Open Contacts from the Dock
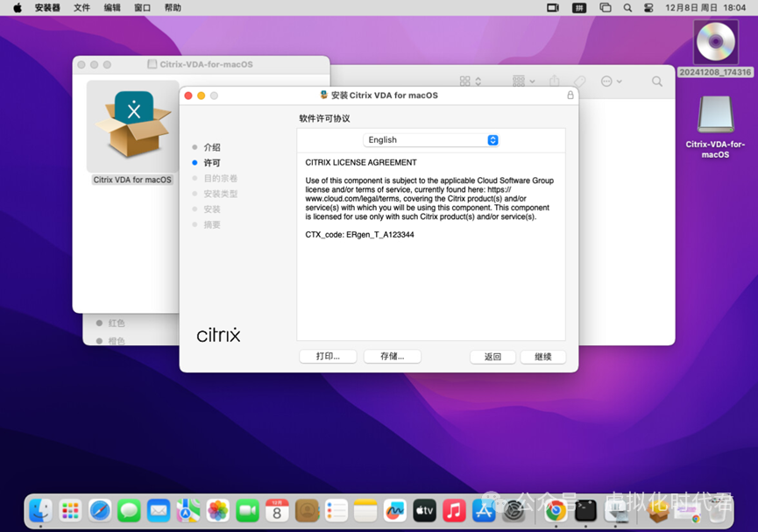 click(x=307, y=511)
